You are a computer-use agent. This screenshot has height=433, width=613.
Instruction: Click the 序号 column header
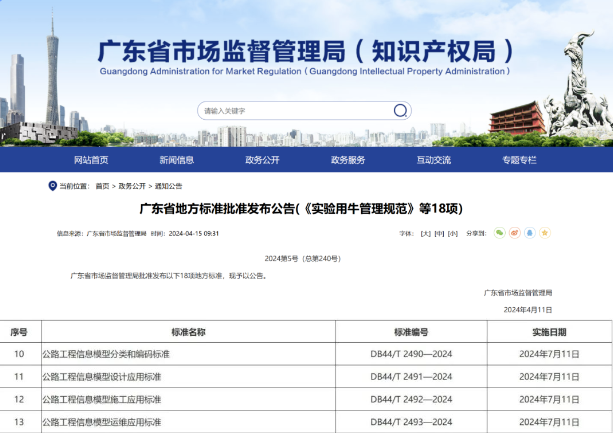tap(19, 332)
